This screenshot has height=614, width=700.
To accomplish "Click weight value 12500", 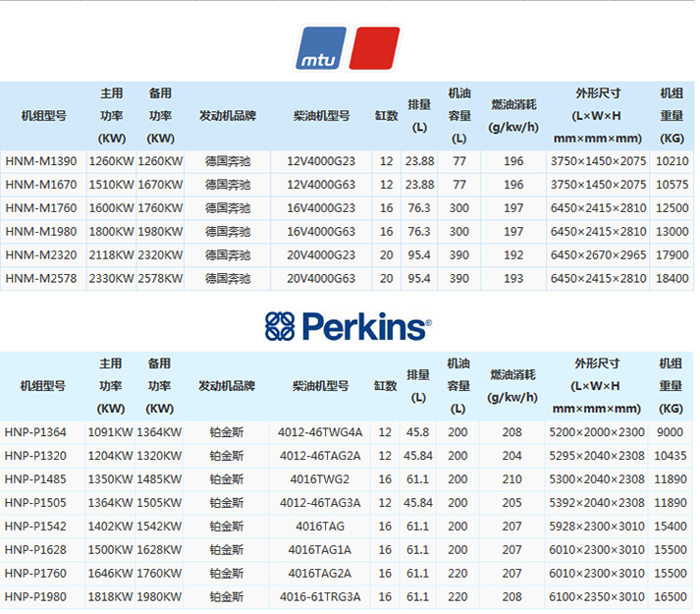I will pos(672,208).
